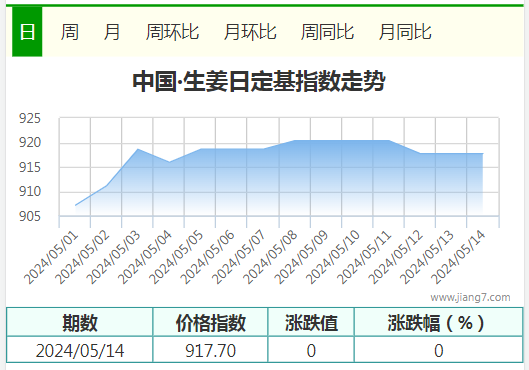Select the 日 daily tab
Image resolution: width=529 pixels, height=370 pixels.
click(27, 32)
